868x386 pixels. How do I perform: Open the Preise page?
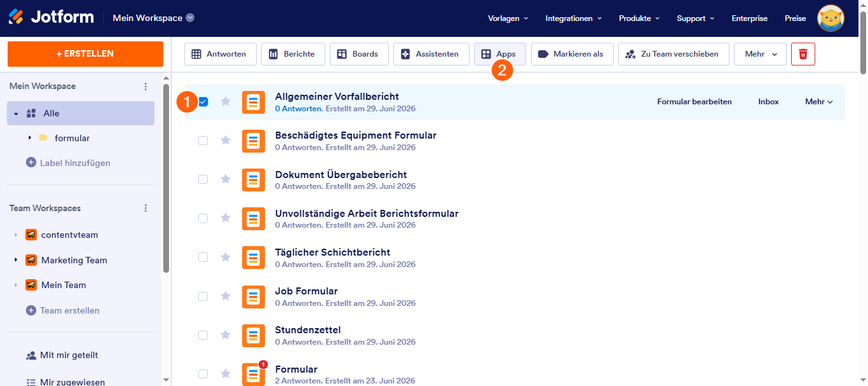(795, 18)
